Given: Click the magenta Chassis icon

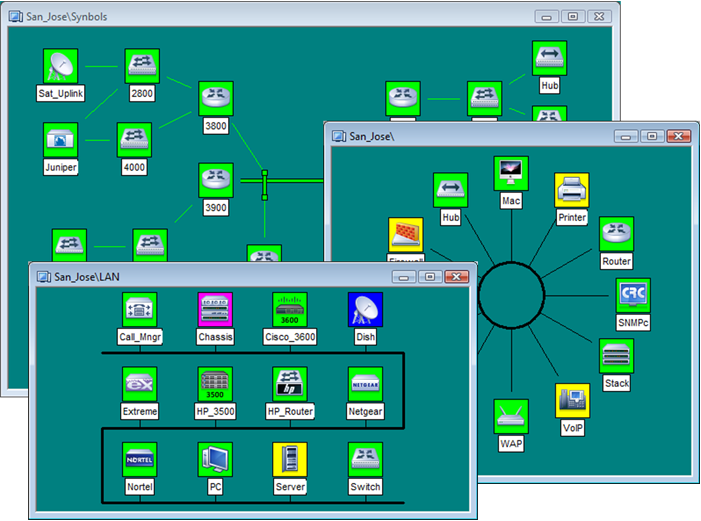Looking at the screenshot, I should click(215, 309).
